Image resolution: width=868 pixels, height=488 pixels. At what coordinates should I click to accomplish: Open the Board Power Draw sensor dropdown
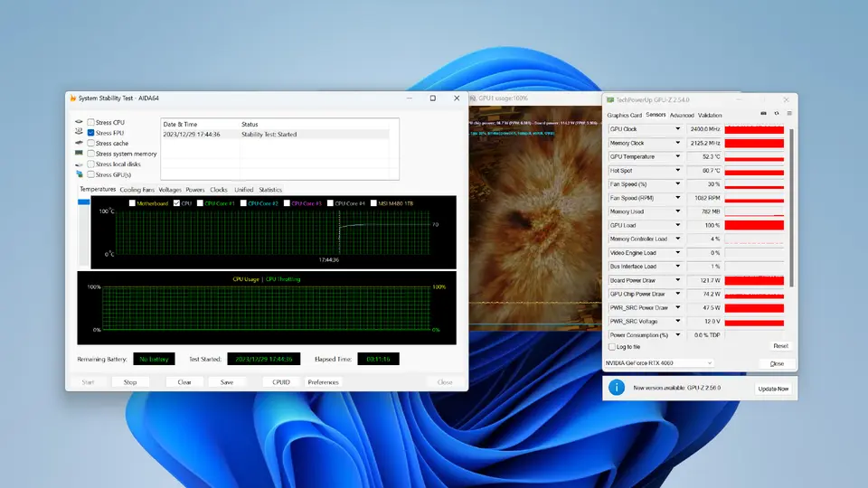click(677, 280)
